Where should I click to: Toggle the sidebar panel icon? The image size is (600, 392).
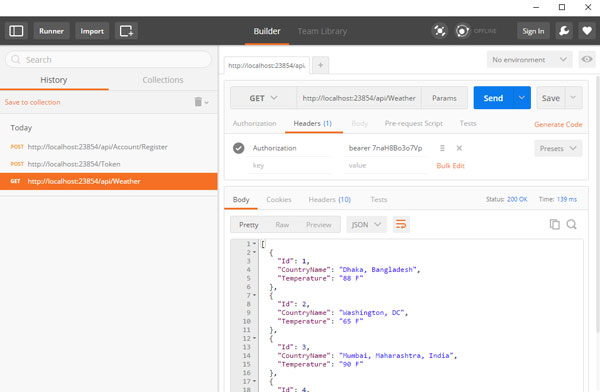coord(16,31)
